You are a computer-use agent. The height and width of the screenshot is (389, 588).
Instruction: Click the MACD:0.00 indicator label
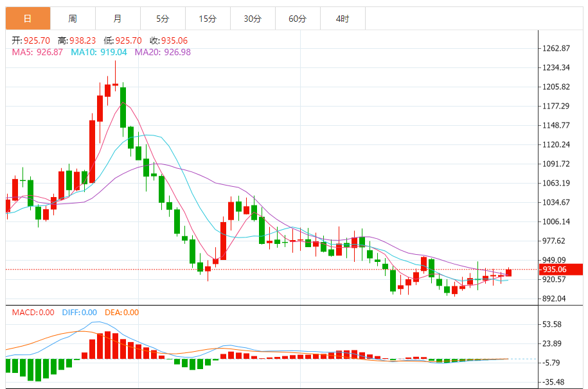(33, 312)
